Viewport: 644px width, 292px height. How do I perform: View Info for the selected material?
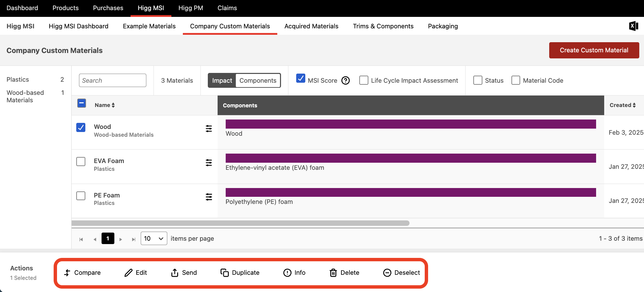pyautogui.click(x=295, y=273)
